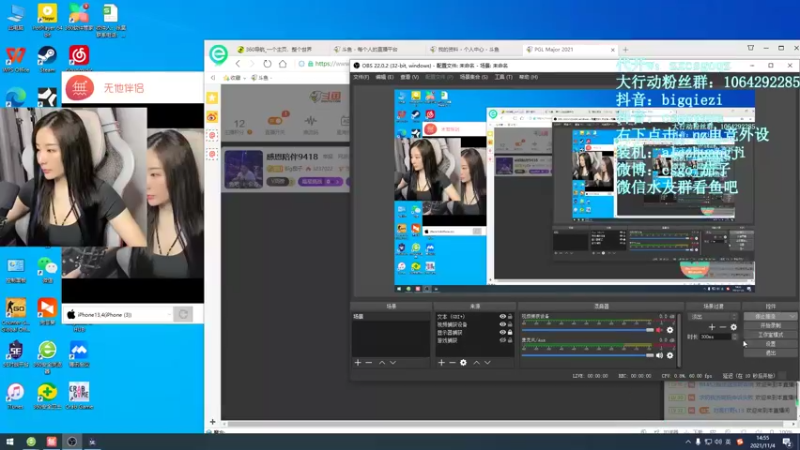Toggle lock on 显示器捕获 source
The image size is (800, 450).
(510, 333)
